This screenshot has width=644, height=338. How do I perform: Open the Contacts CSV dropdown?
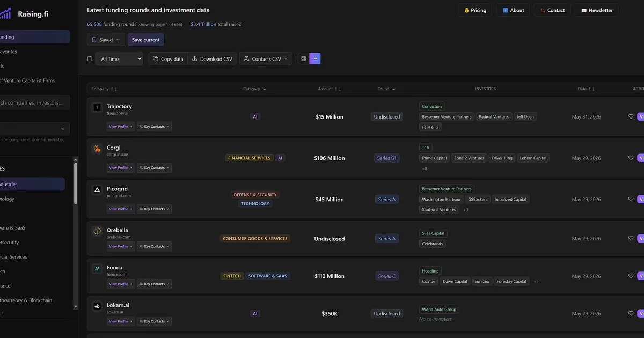266,59
